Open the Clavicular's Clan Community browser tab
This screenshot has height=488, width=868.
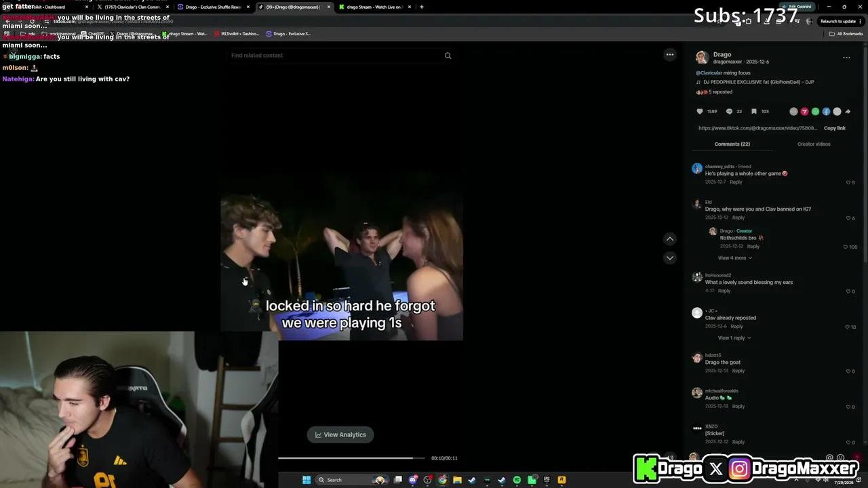132,7
